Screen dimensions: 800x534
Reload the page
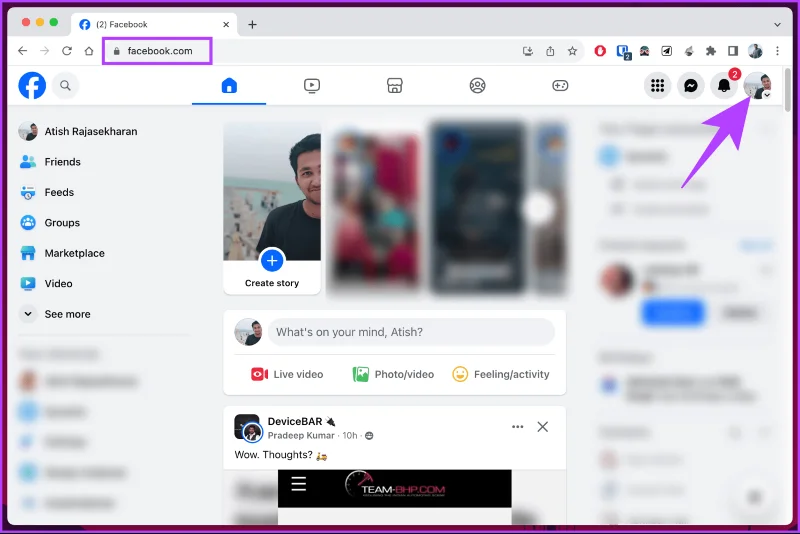click(x=67, y=50)
